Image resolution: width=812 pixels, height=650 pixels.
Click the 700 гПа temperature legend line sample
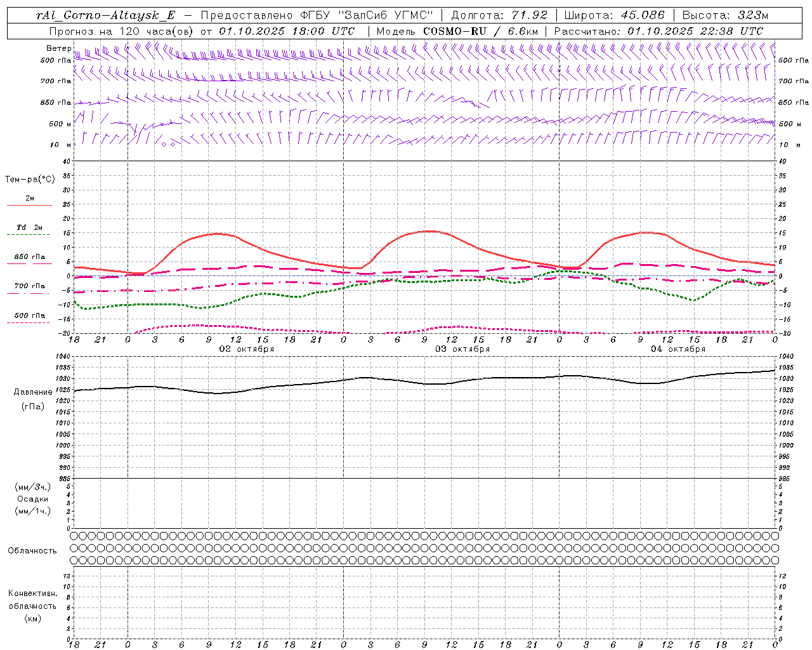click(x=29, y=293)
